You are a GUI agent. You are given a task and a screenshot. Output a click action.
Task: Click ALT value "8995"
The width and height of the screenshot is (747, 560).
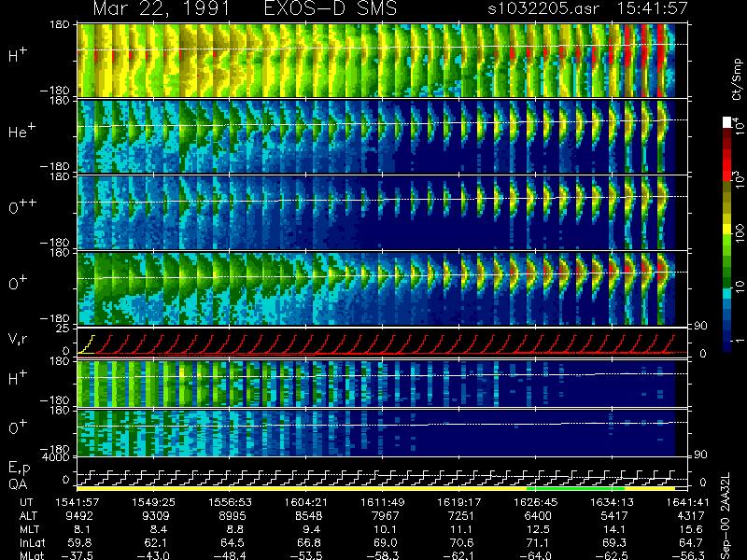[232, 516]
